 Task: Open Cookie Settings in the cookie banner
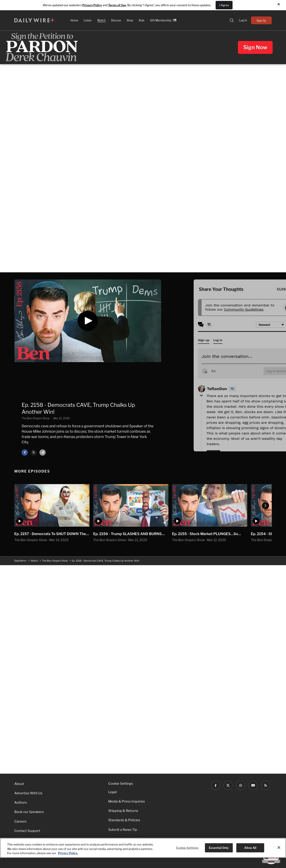point(187,848)
